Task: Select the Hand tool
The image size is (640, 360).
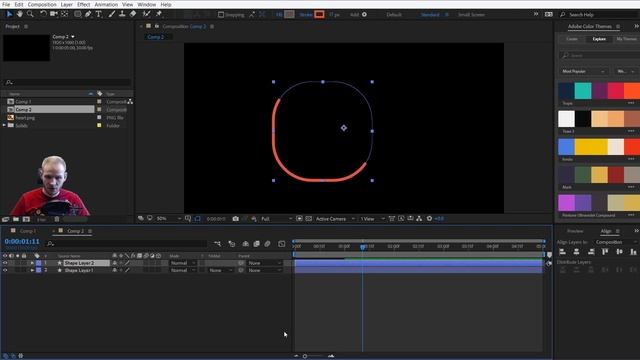Action: pos(20,14)
